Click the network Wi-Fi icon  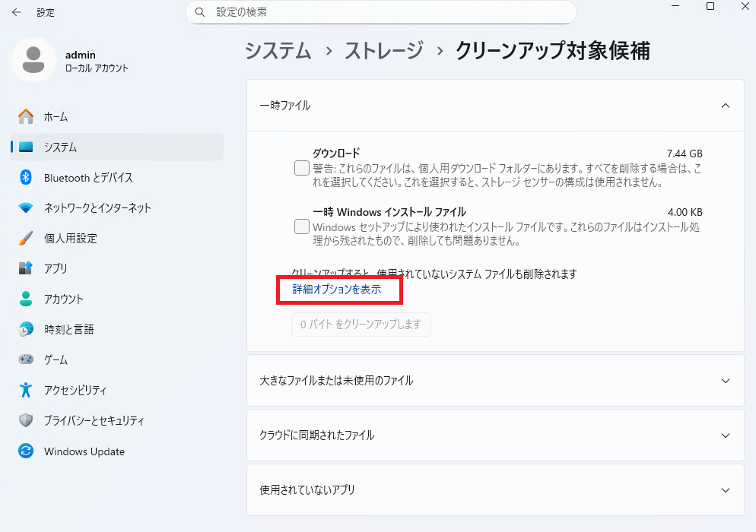[x=26, y=207]
